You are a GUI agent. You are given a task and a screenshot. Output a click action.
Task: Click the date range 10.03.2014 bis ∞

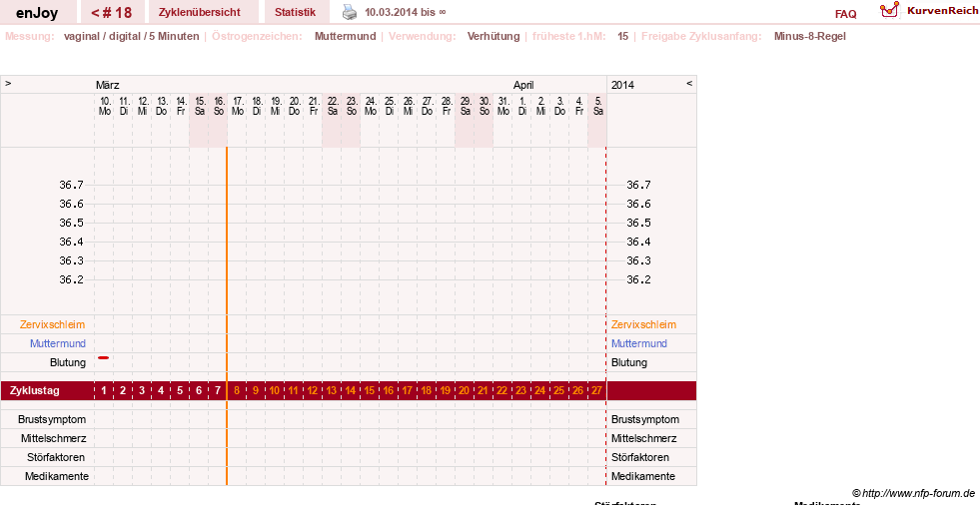pyautogui.click(x=406, y=13)
